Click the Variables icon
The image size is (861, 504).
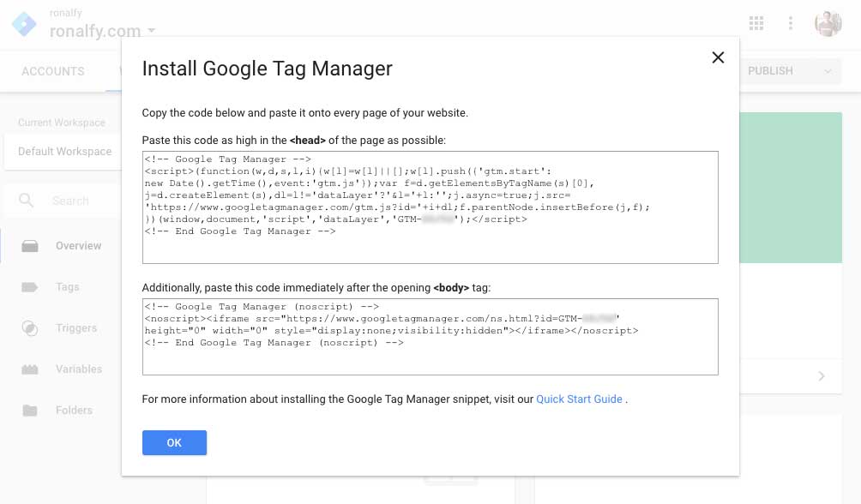[30, 369]
